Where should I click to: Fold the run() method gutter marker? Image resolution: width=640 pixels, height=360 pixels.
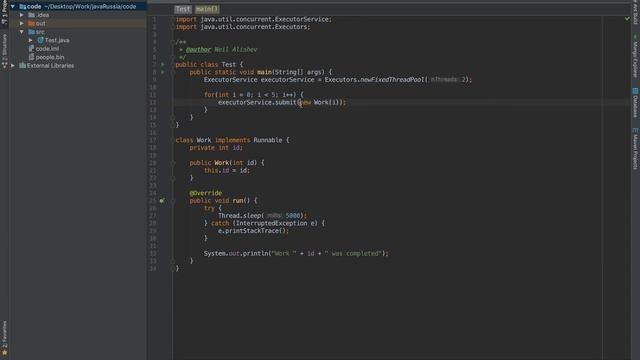[173, 201]
